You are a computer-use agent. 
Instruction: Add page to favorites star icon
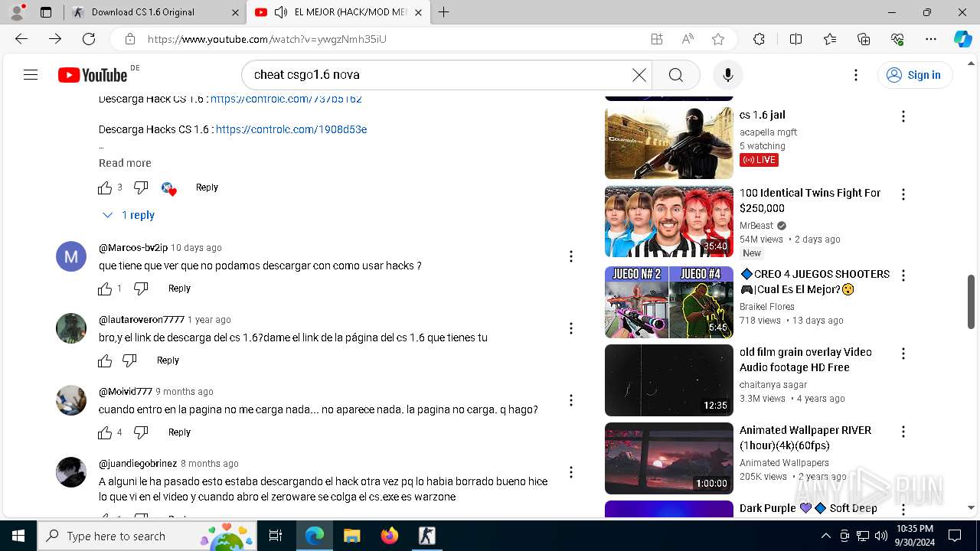[717, 39]
